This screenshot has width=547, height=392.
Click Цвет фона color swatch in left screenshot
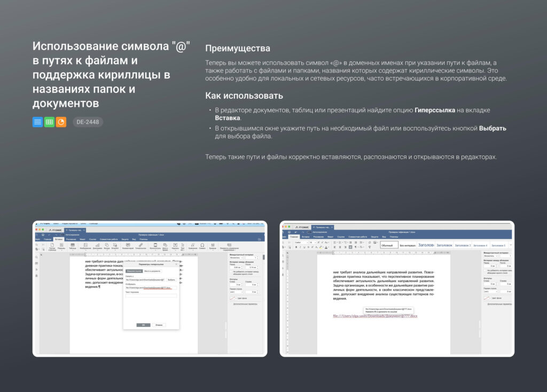[x=233, y=298]
